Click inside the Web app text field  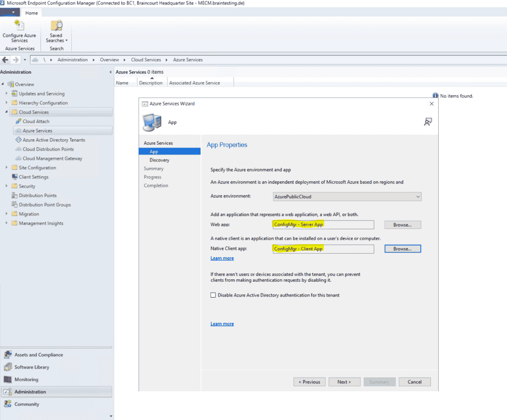pyautogui.click(x=323, y=225)
